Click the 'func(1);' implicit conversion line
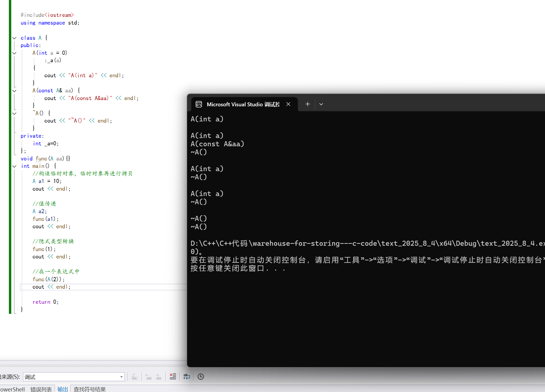This screenshot has width=545, height=392. tap(44, 249)
